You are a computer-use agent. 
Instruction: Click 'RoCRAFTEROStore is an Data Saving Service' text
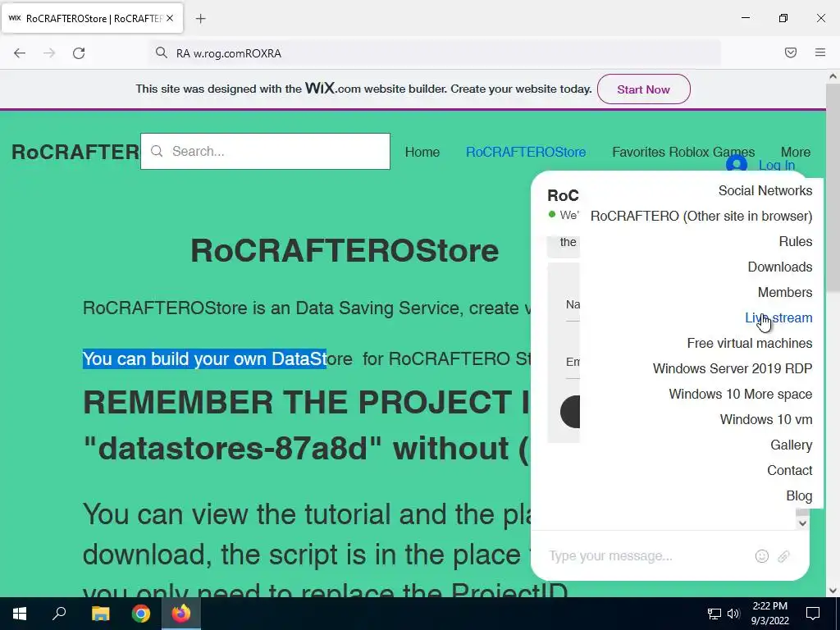point(272,308)
